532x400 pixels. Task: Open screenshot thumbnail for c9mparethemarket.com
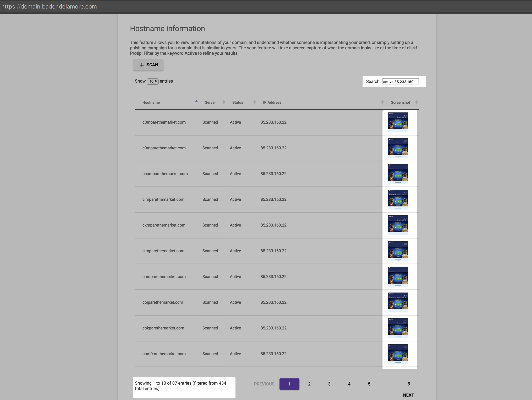pos(398,148)
